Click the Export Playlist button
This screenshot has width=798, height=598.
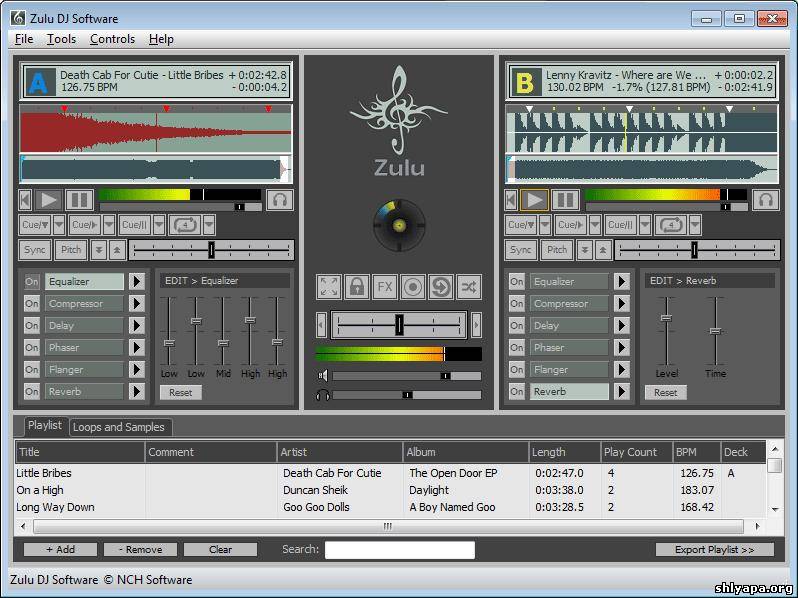tap(714, 549)
